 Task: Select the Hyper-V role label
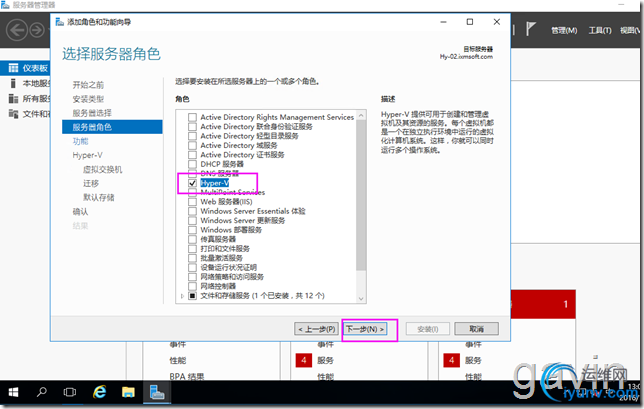pos(214,183)
